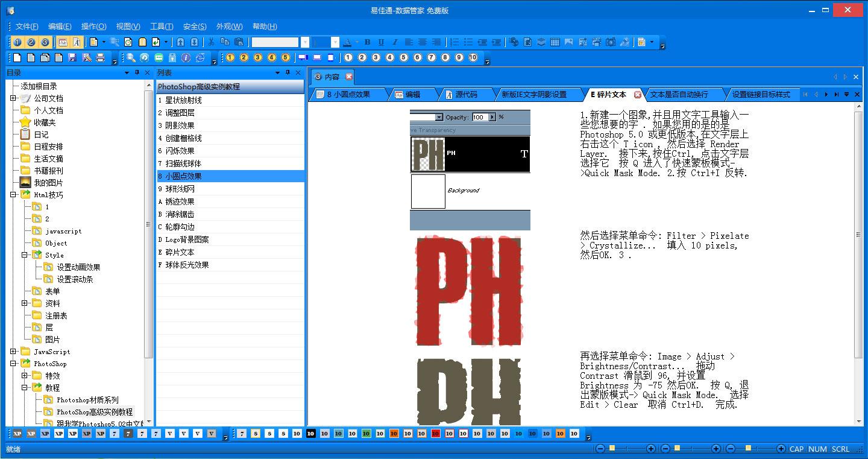Screen dimensions: 868x459
Task: Toggle bold formatting
Action: (x=367, y=42)
